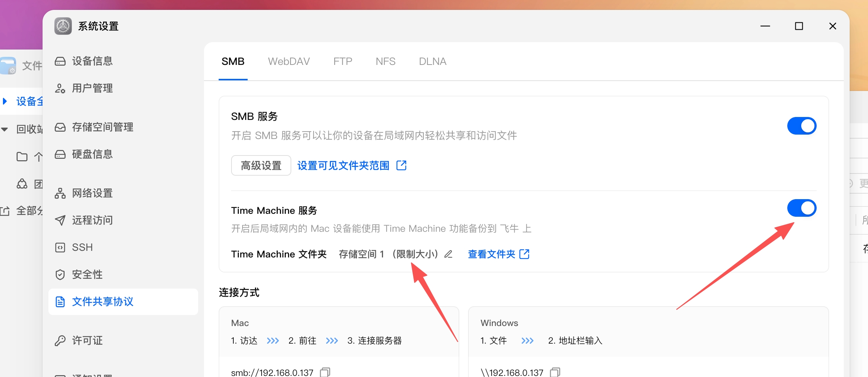This screenshot has height=377, width=868.
Task: Collapse the 回收站 tree arrow in background
Action: [x=5, y=129]
